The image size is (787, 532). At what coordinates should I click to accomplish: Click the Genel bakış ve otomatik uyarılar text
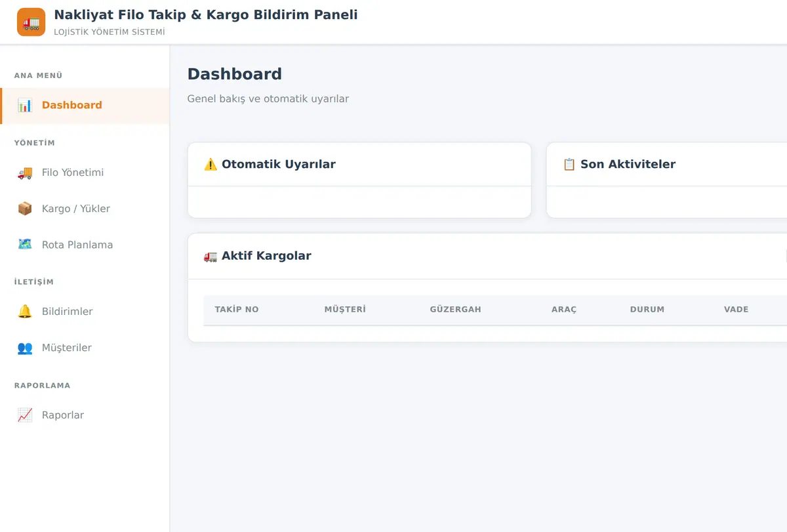coord(268,99)
